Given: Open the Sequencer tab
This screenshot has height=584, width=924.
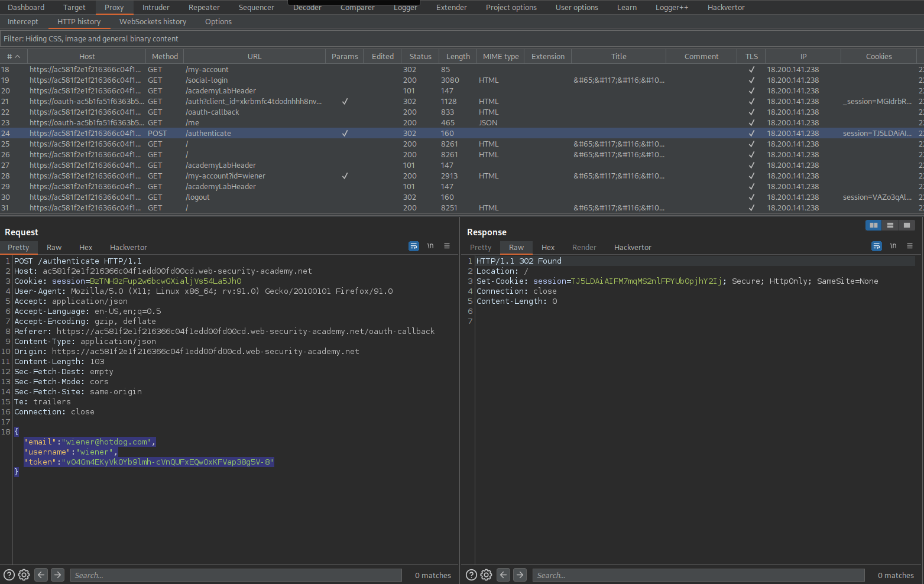Looking at the screenshot, I should (256, 7).
